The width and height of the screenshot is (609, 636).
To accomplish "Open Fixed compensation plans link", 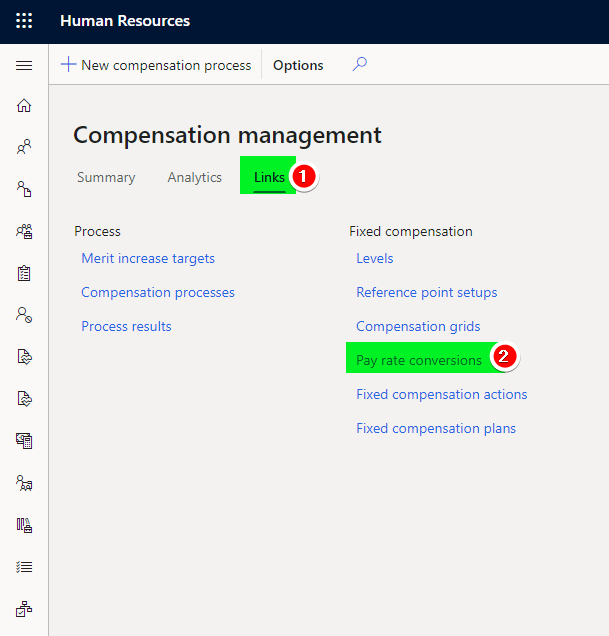I will click(x=436, y=428).
